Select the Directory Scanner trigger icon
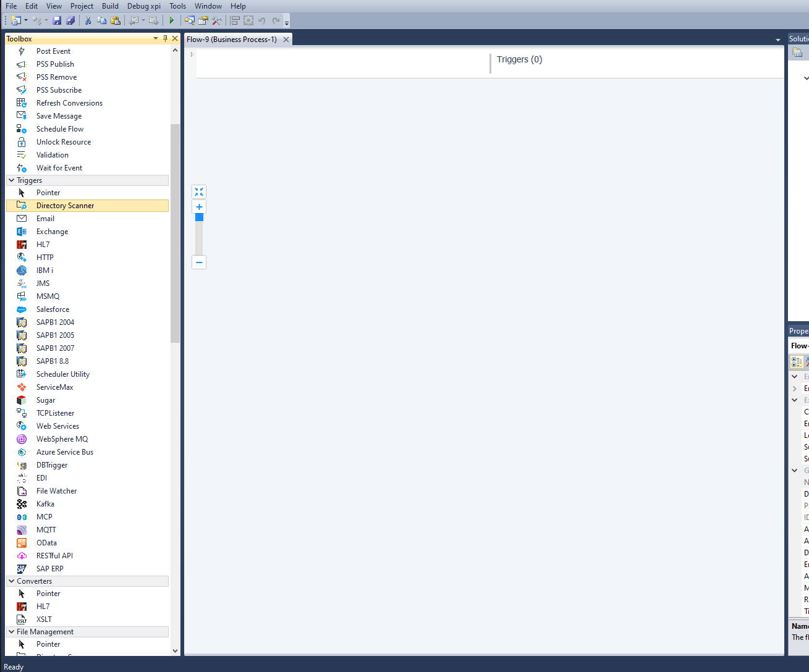Screen dimensions: 809x672 (x=22, y=206)
